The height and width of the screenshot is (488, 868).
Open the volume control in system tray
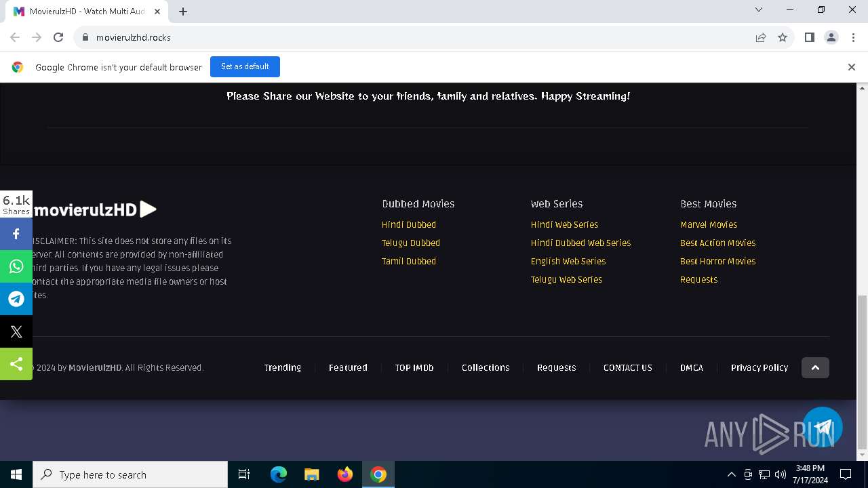click(781, 474)
